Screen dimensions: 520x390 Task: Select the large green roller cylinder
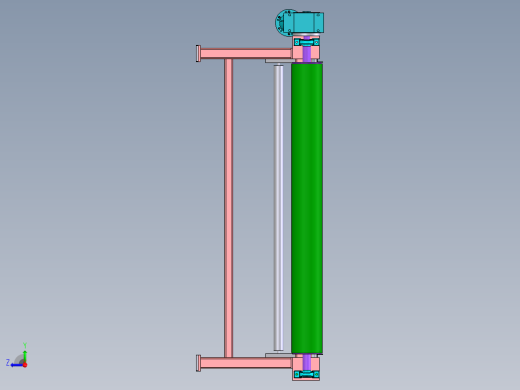pos(307,208)
